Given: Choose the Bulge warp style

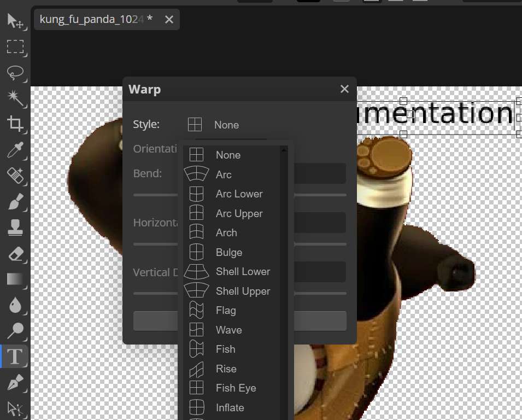Looking at the screenshot, I should 231,252.
